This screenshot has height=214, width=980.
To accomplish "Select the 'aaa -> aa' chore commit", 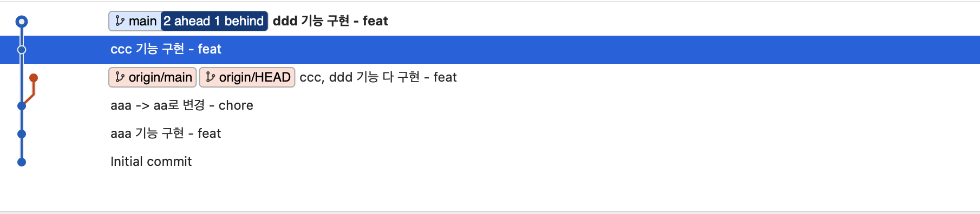I will click(x=182, y=105).
